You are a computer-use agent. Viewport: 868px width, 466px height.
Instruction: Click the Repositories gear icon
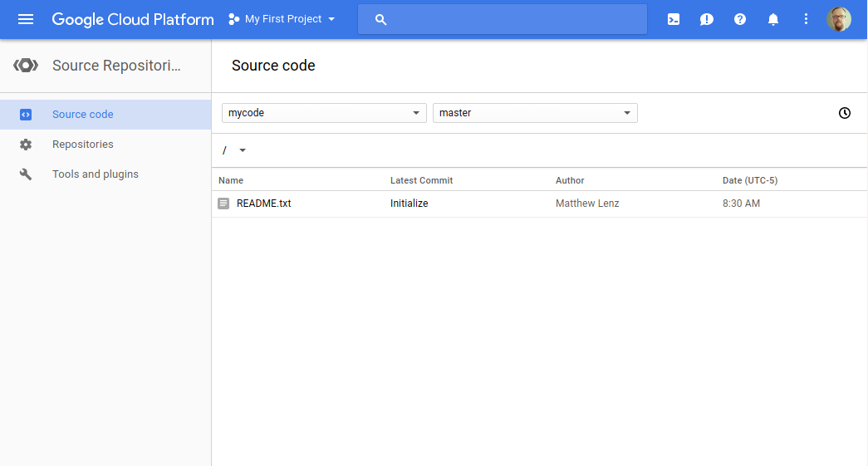(x=26, y=145)
